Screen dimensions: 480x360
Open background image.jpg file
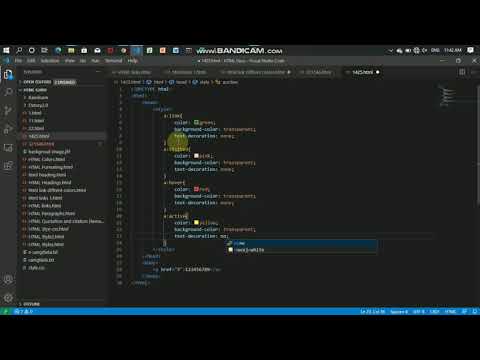(49, 152)
